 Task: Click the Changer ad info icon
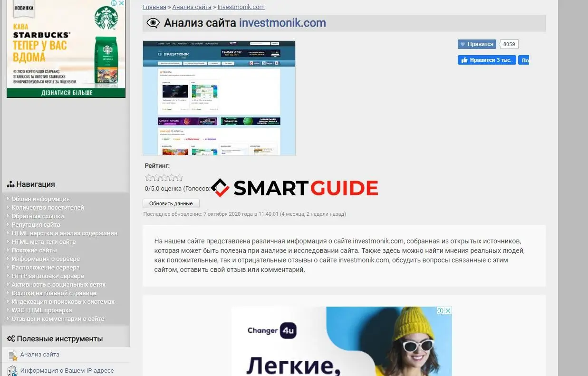click(x=441, y=310)
